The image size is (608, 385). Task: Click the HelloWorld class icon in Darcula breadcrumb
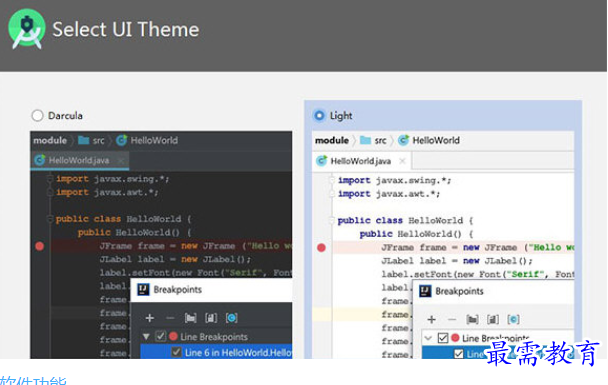pyautogui.click(x=121, y=140)
